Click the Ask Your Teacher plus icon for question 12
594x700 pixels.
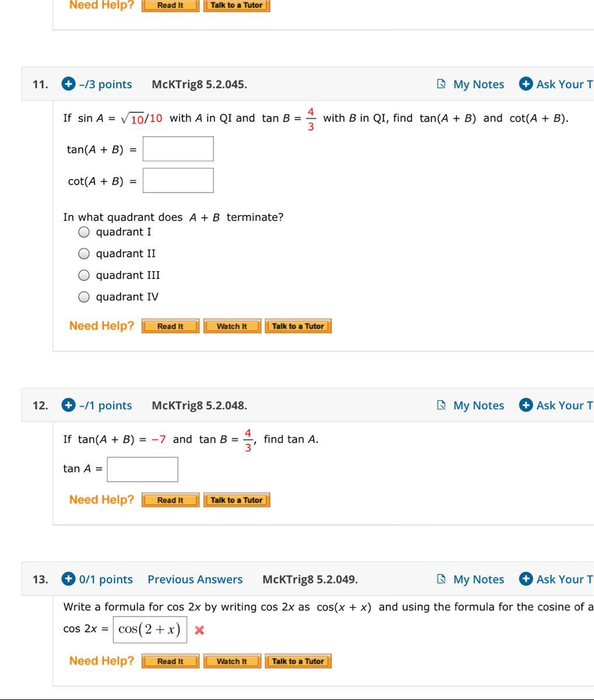526,405
